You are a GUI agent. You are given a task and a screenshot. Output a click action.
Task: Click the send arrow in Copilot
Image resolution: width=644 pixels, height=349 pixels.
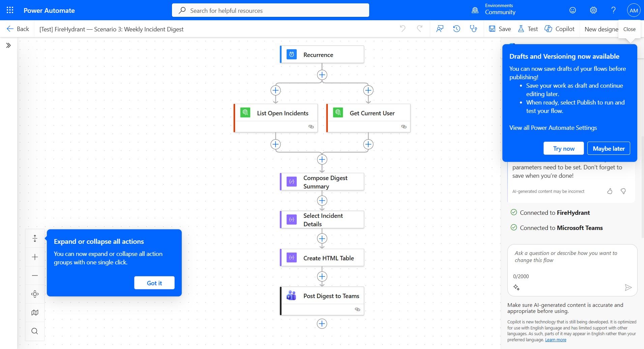[628, 287]
